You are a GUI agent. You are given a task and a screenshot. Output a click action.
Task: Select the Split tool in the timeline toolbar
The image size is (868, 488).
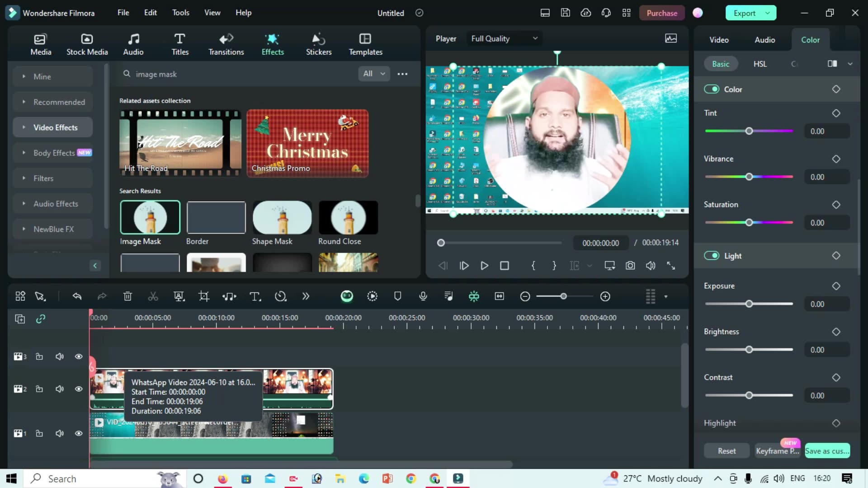pyautogui.click(x=153, y=296)
